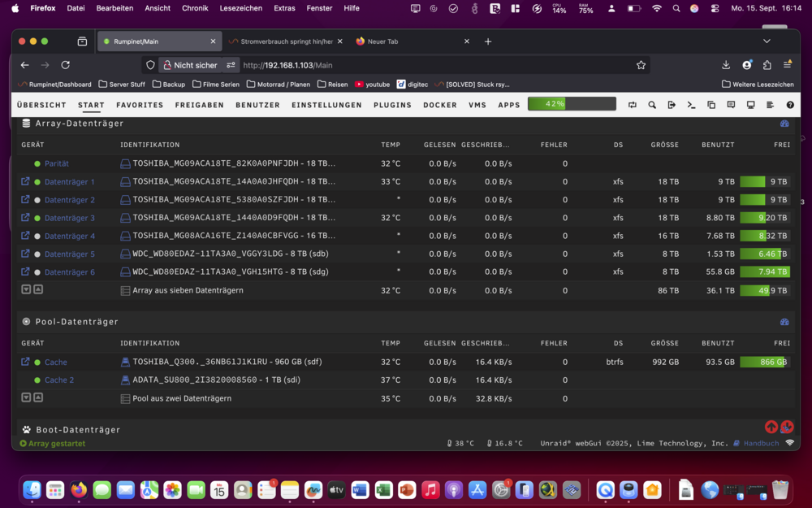812x508 pixels.
Task: Click disk icon next to WDC VGGY3LDG
Action: click(125, 254)
